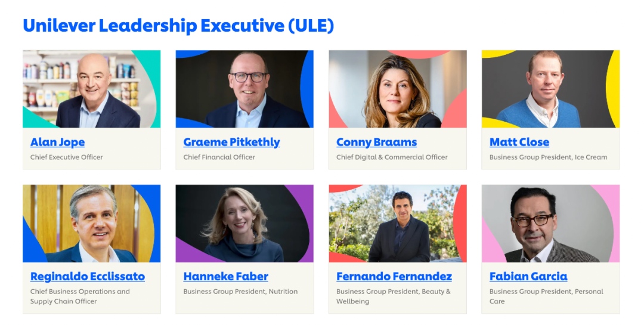Click Alan Jope's portrait photo
The image size is (644, 325).
pos(92,89)
